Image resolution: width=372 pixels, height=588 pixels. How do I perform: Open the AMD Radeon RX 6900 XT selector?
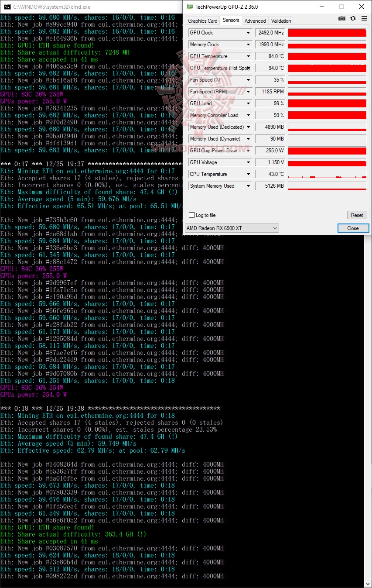pos(232,228)
